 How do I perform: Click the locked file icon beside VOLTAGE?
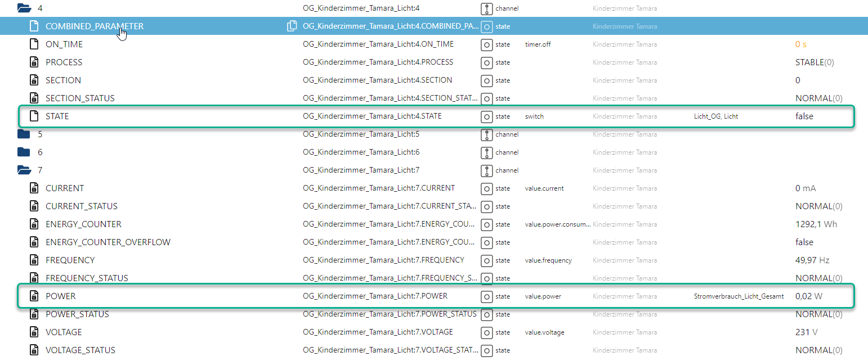coord(34,332)
